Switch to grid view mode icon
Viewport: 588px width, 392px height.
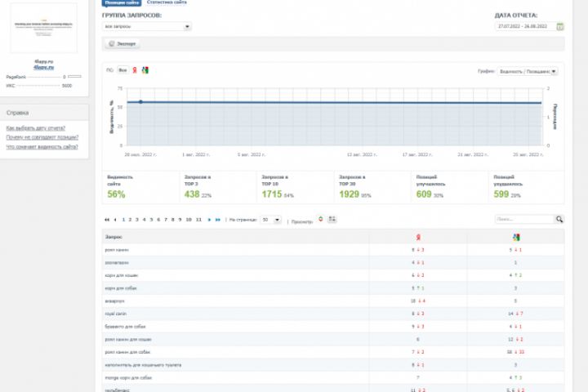coord(332,219)
